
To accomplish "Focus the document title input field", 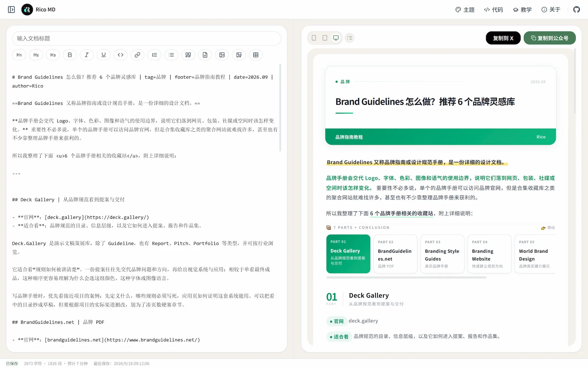I will pyautogui.click(x=146, y=39).
